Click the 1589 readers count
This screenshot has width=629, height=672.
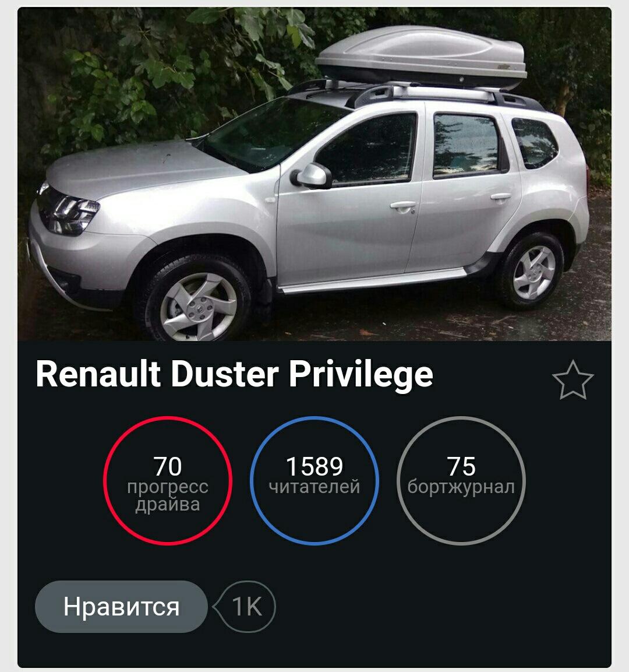pyautogui.click(x=314, y=466)
